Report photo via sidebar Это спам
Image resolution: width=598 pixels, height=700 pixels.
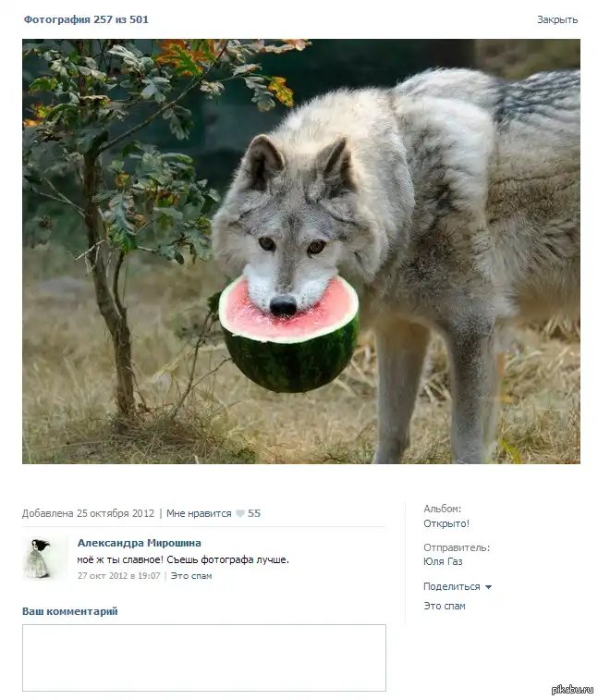tap(445, 606)
